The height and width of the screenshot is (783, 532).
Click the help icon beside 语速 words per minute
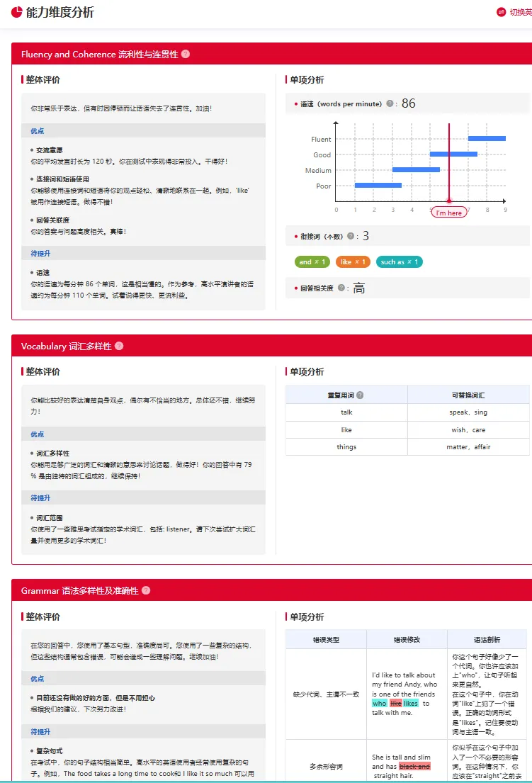pyautogui.click(x=390, y=104)
